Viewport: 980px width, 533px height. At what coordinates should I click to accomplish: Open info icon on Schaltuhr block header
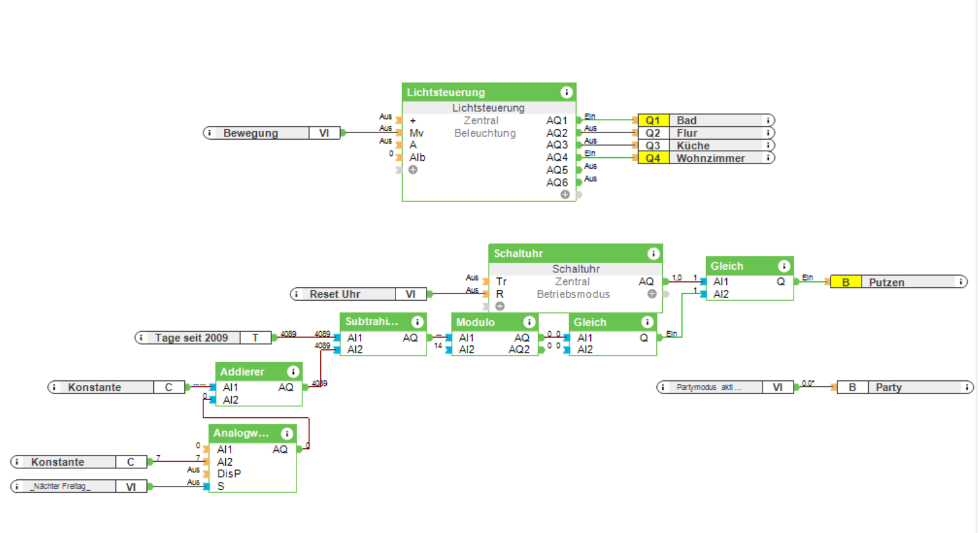(653, 254)
